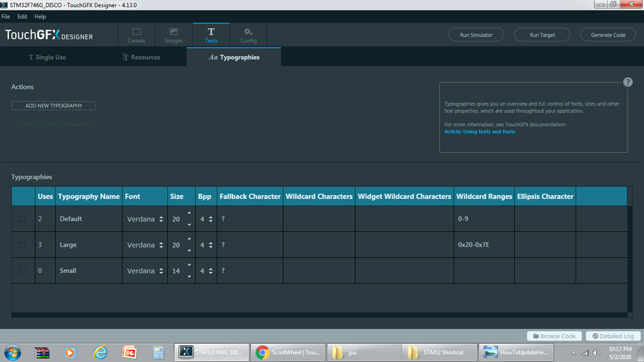Click the Run Simulator button

coord(476,35)
